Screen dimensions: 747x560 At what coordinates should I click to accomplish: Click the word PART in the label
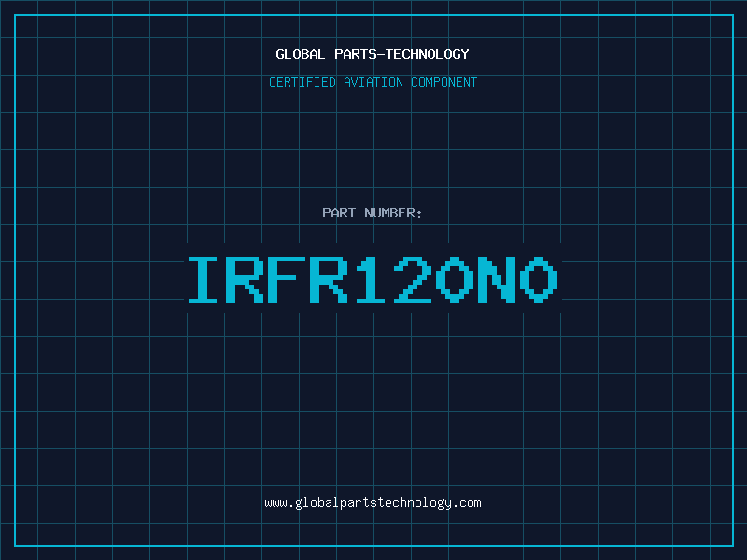coord(339,213)
